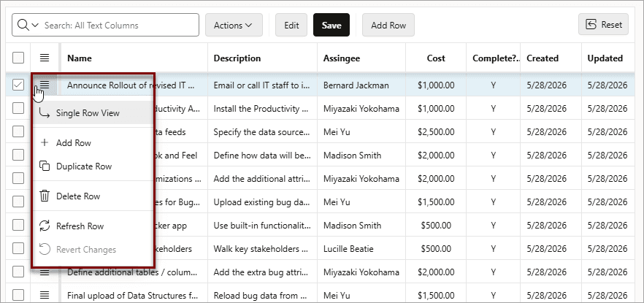Image resolution: width=644 pixels, height=303 pixels.
Task: Click the copy icon beside Duplicate Row
Action: [45, 166]
